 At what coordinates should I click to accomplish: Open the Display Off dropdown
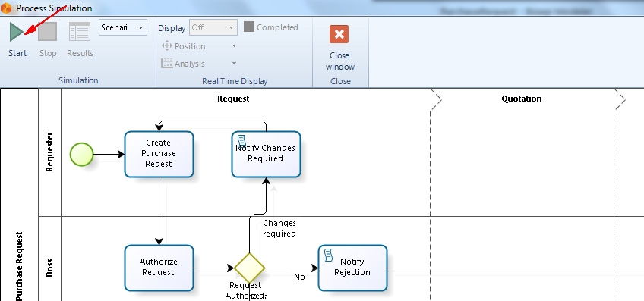pyautogui.click(x=213, y=27)
